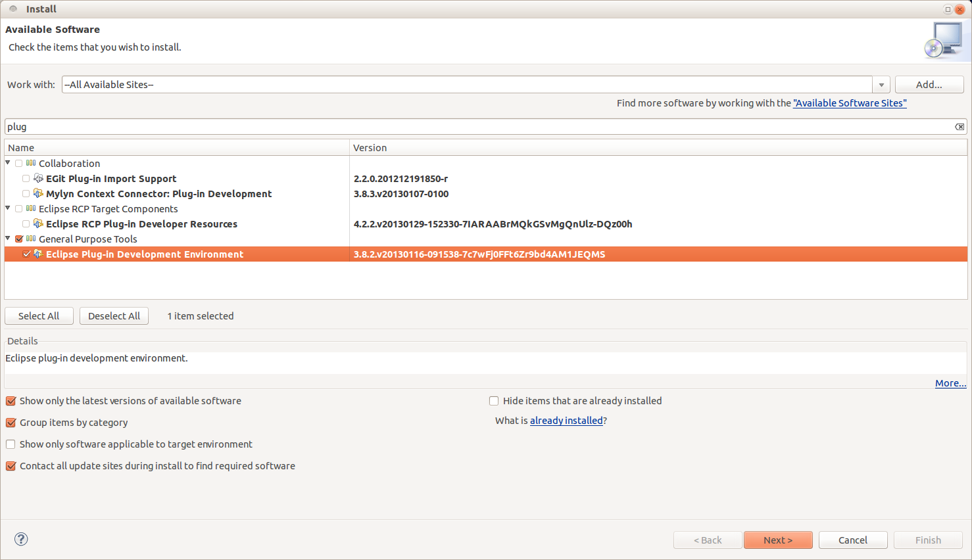This screenshot has width=972, height=560.
Task: Open the Available Software Sites link
Action: pyautogui.click(x=850, y=103)
